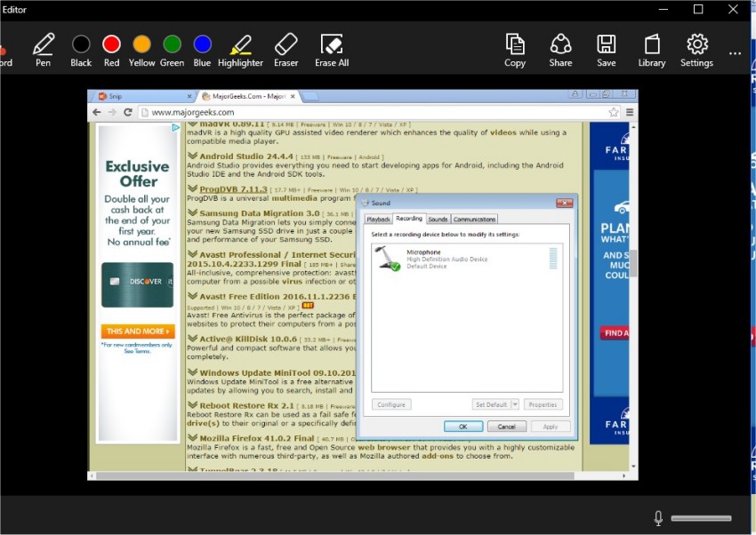This screenshot has height=535, width=756.
Task: Click Cancel in the Sound dialog
Action: tap(506, 427)
